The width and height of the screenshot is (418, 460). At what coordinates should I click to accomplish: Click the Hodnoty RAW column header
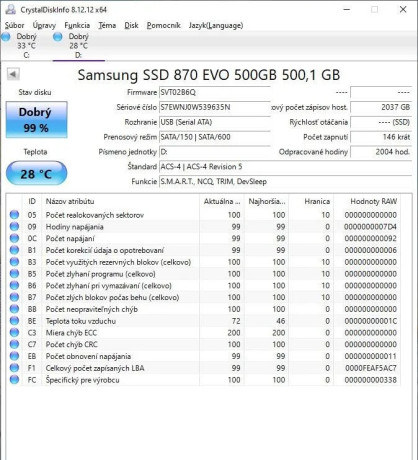tap(367, 201)
